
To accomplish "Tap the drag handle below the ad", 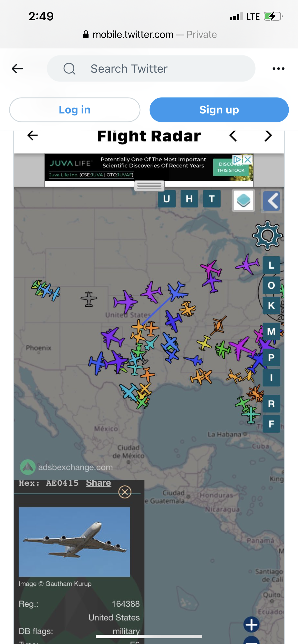I will (x=149, y=186).
